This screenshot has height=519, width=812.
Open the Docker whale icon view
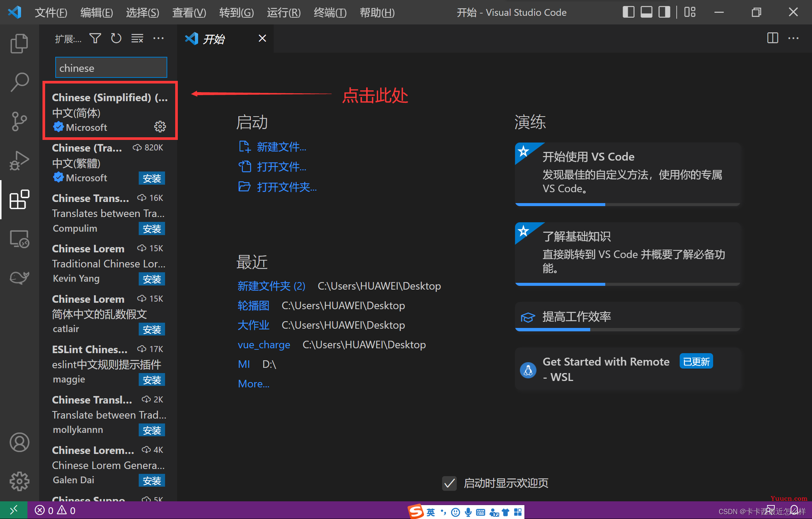[19, 278]
